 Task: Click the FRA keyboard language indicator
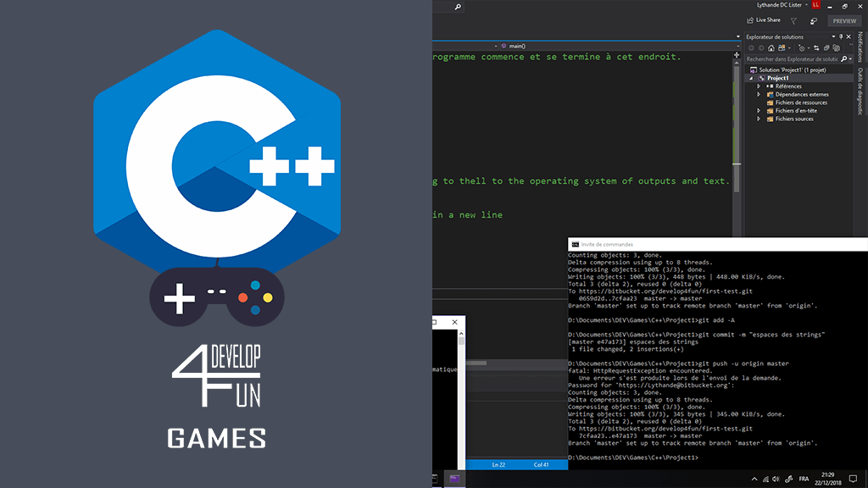click(x=804, y=480)
